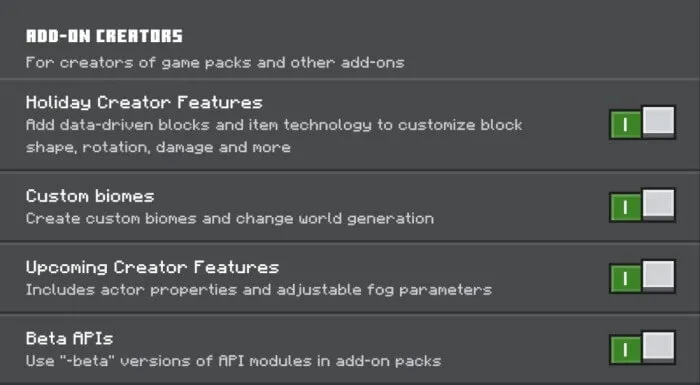This screenshot has height=385, width=700.
Task: Click the 'Create custom biomes and change world generation' description
Action: (x=229, y=218)
